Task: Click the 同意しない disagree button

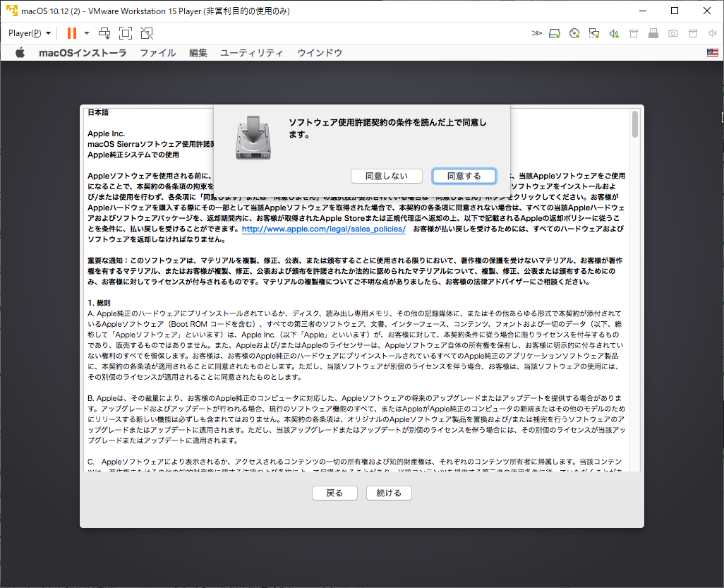Action: pos(387,176)
